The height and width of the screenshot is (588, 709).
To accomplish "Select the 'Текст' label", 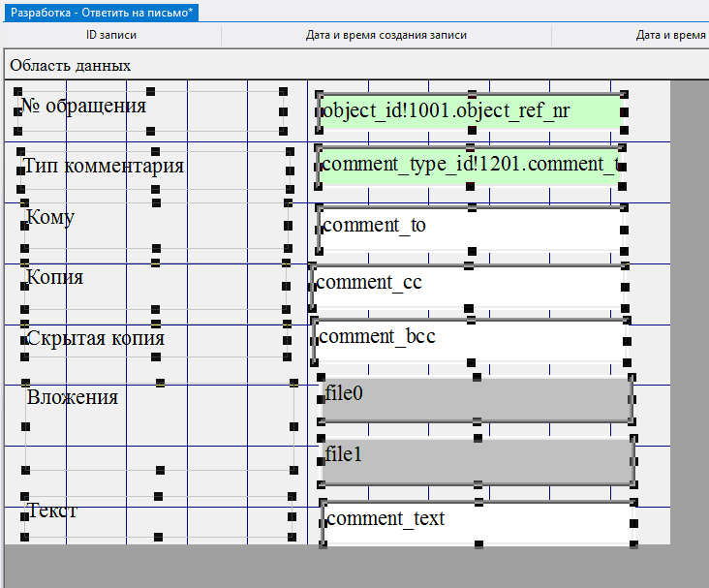I will pyautogui.click(x=52, y=511).
